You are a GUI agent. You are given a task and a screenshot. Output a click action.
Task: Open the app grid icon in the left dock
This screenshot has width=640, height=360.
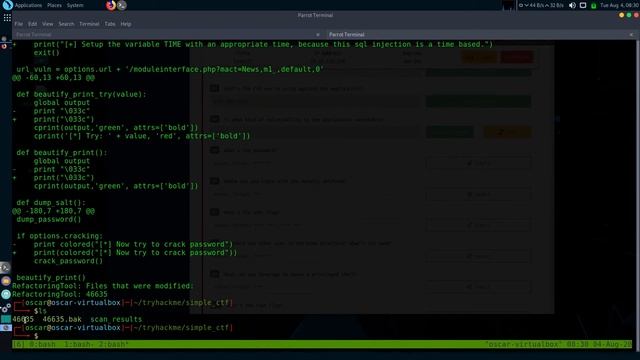(x=7, y=18)
